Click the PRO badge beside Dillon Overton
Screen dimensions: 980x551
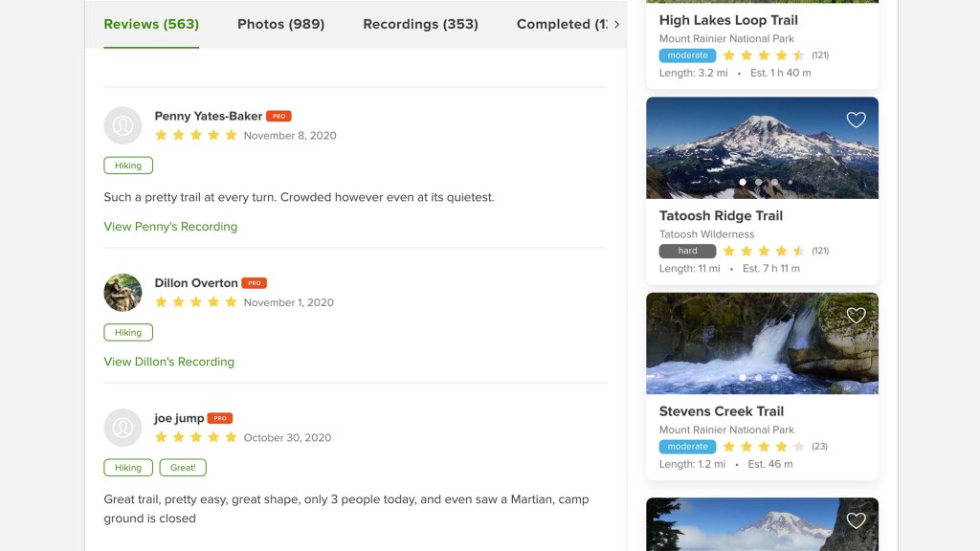[x=254, y=283]
